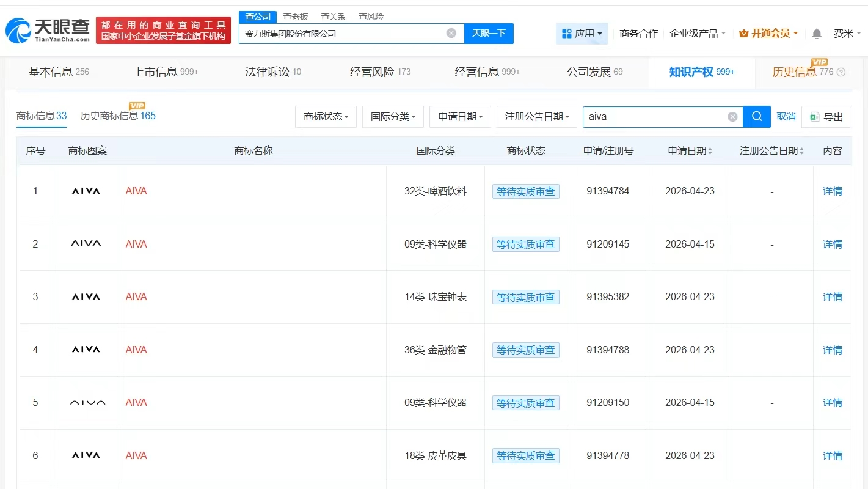This screenshot has width=868, height=489.
Task: Open 公司发展 tab
Action: (595, 72)
